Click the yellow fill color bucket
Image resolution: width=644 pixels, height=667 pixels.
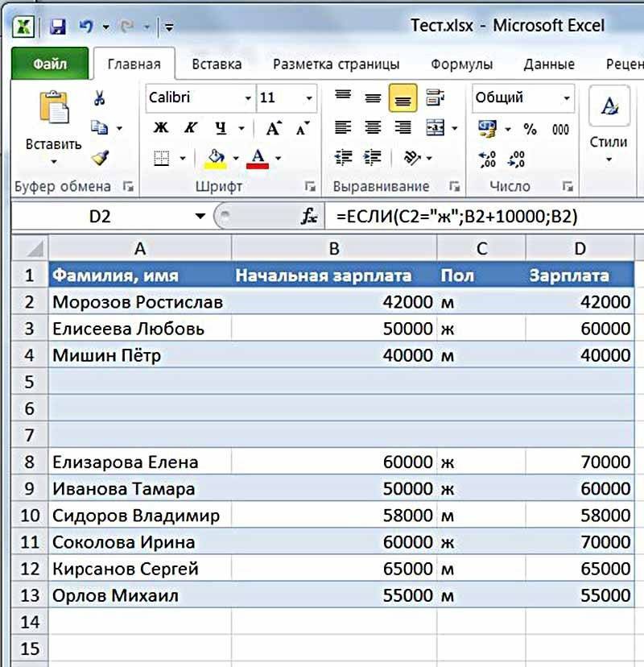click(215, 155)
